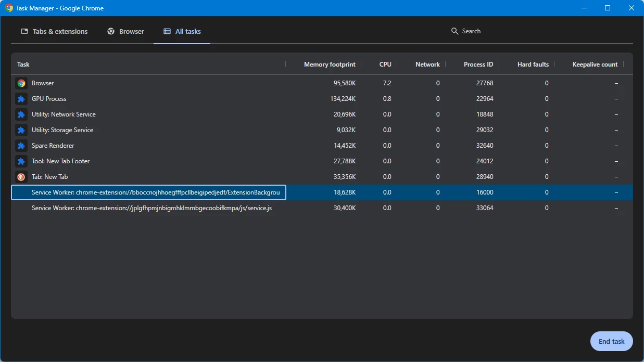Click the End task button
The width and height of the screenshot is (644, 362).
[x=612, y=341]
